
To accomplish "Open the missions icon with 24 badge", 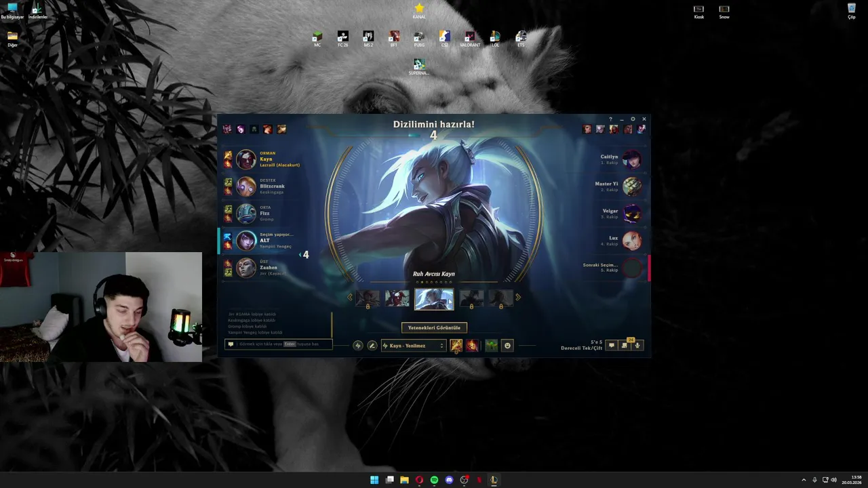I will pyautogui.click(x=625, y=346).
